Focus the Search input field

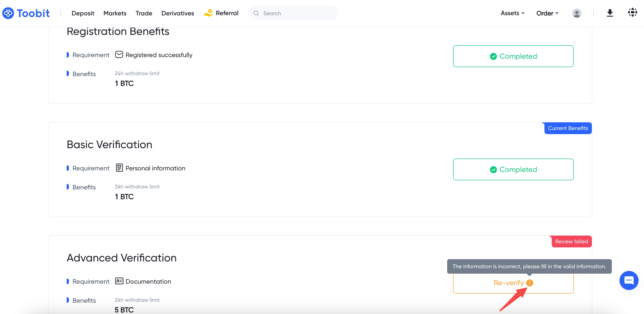click(293, 13)
